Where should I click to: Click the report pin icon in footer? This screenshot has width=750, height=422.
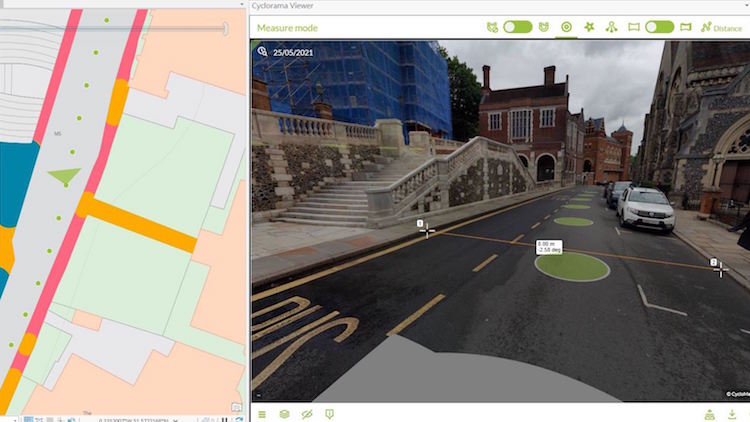coord(329,414)
